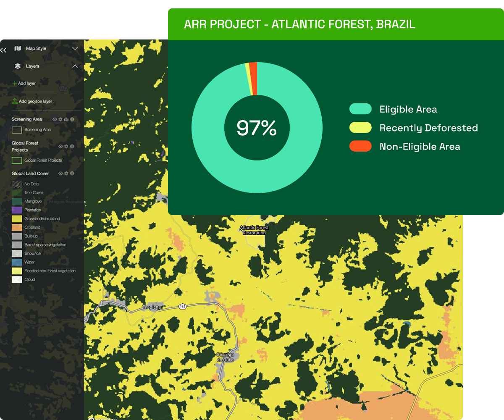The width and height of the screenshot is (504, 420).
Task: Open info for the Screening Area layer
Action: 72,120
